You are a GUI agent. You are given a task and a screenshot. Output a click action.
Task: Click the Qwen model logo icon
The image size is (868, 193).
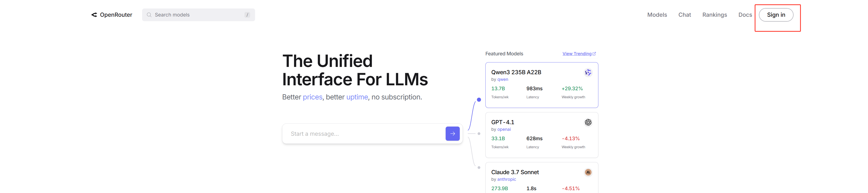click(588, 73)
